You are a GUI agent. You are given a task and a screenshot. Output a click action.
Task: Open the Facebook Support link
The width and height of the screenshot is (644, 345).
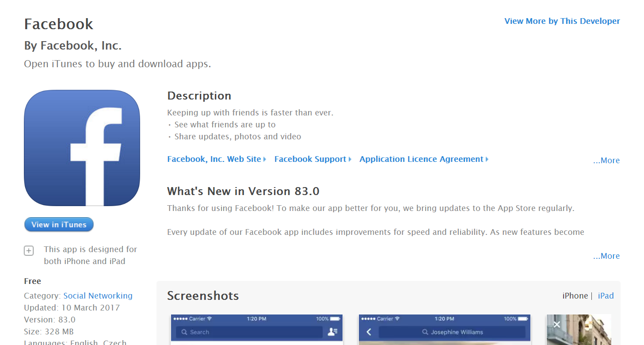(310, 159)
